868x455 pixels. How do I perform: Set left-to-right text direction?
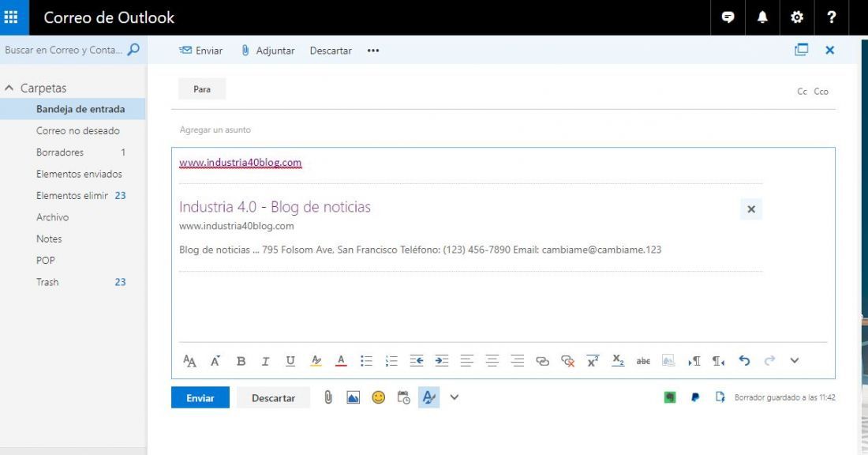coord(694,361)
